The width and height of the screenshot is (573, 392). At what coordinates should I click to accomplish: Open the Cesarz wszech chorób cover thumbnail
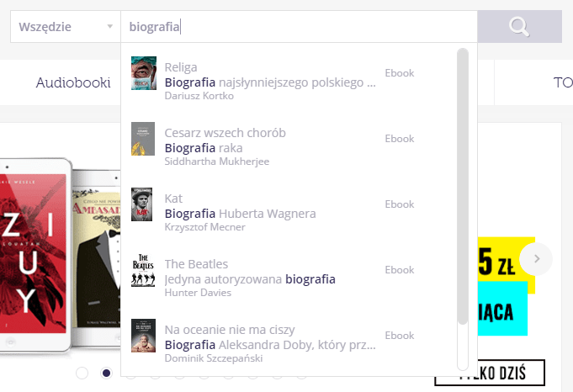[x=143, y=139]
